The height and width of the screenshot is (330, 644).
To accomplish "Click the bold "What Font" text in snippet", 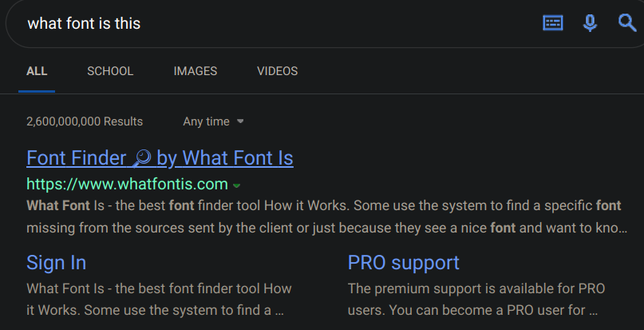I will (58, 205).
